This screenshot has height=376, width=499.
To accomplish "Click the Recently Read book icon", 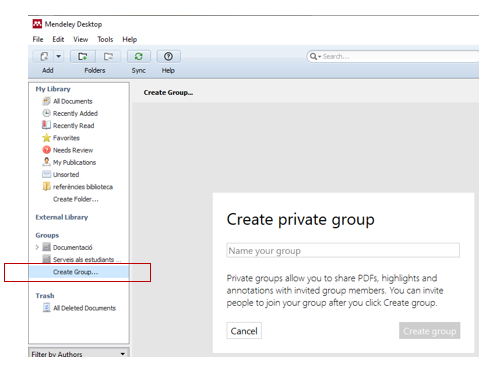I will 46,125.
